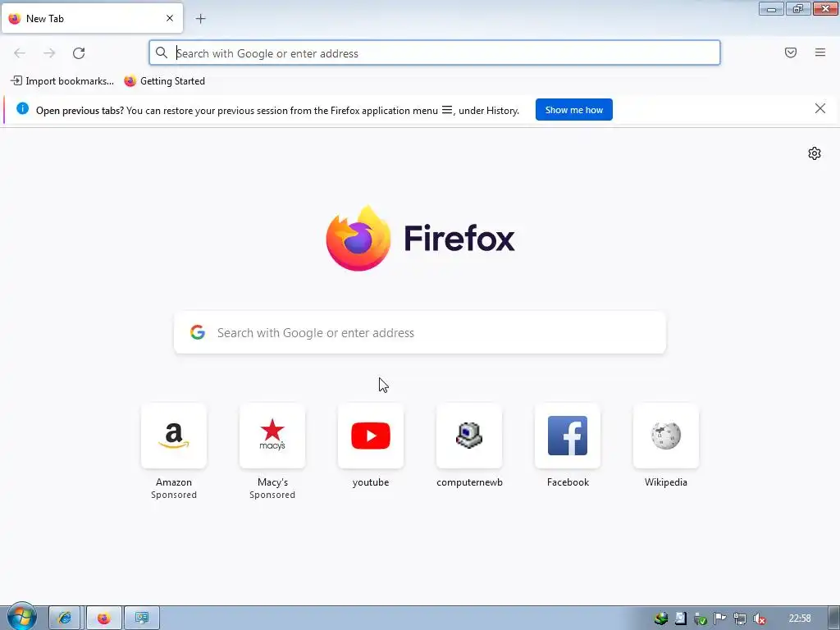Click the Firefox taskbar button
The image size is (840, 630).
coord(104,619)
